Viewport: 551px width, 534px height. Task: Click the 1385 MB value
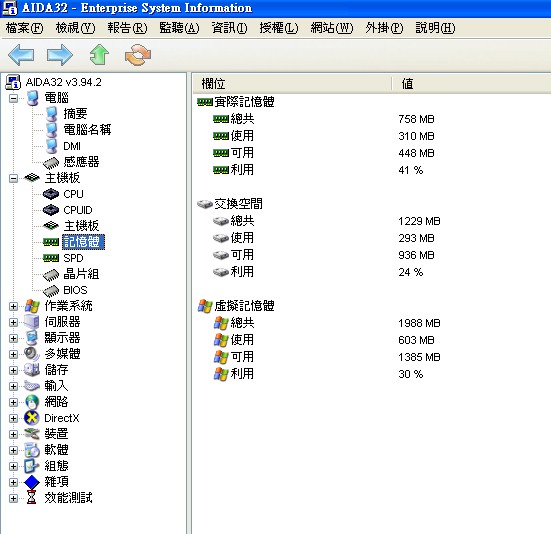(x=419, y=357)
